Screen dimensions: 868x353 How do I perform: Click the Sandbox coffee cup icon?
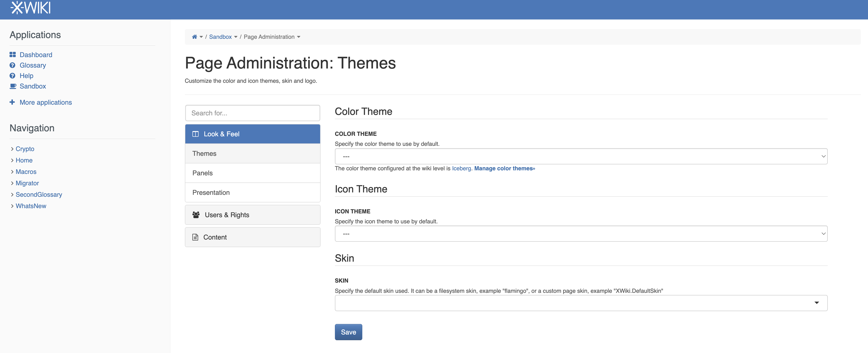point(13,86)
